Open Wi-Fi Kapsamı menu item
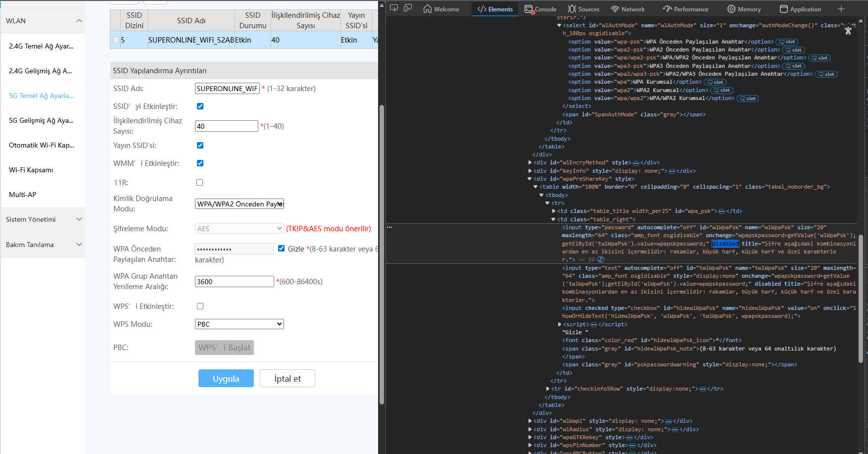This screenshot has width=868, height=454. [31, 170]
